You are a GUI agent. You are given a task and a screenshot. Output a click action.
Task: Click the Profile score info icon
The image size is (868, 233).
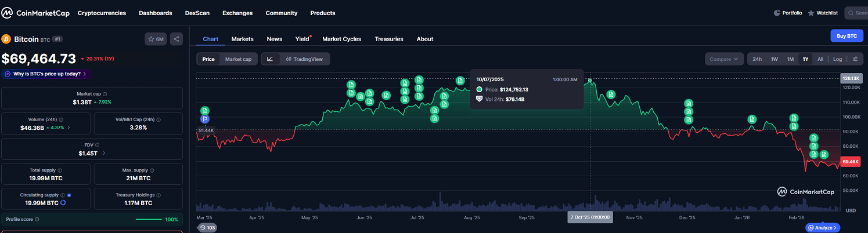point(37,220)
